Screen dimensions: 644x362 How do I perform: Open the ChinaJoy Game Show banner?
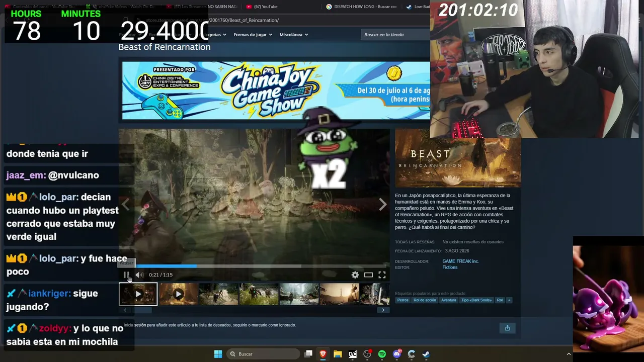point(276,90)
